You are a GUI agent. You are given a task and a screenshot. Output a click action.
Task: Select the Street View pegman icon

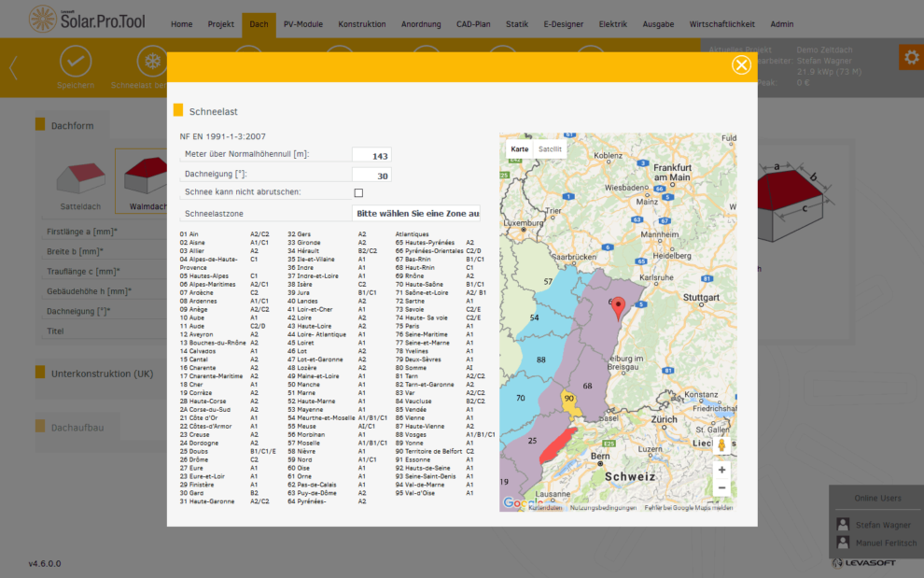[721, 444]
